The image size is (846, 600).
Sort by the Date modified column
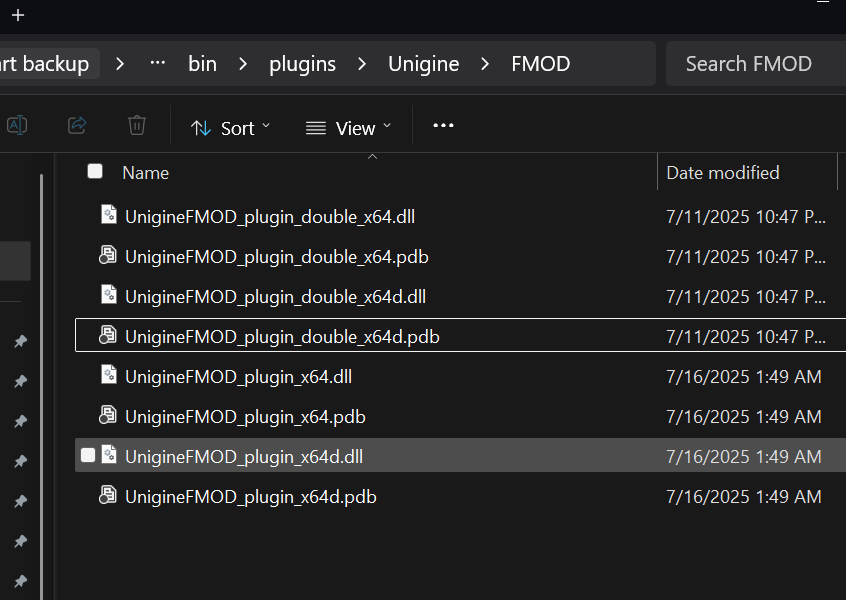coord(722,173)
